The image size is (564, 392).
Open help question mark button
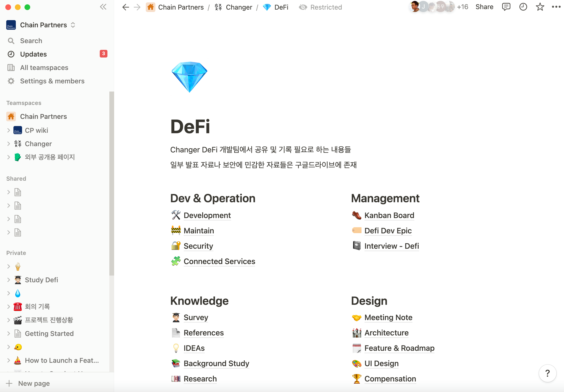[547, 373]
